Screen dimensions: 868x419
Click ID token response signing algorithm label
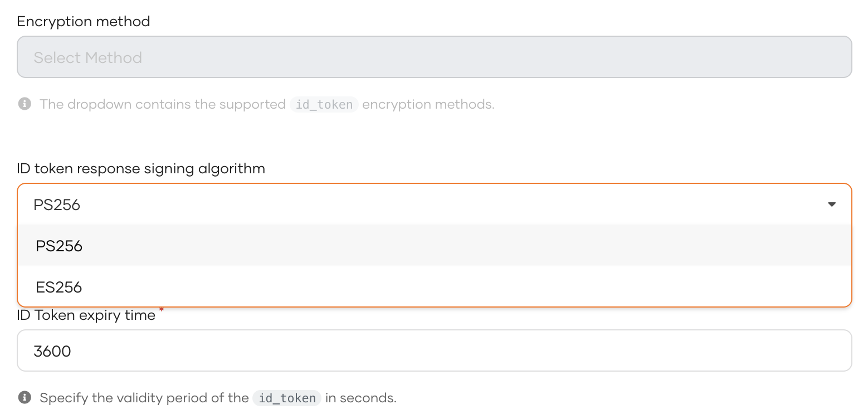pos(141,169)
